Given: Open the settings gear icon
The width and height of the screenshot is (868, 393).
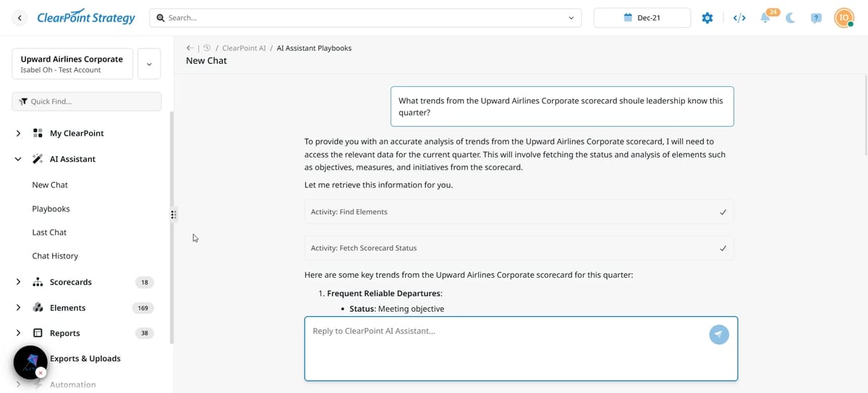Looking at the screenshot, I should point(707,17).
